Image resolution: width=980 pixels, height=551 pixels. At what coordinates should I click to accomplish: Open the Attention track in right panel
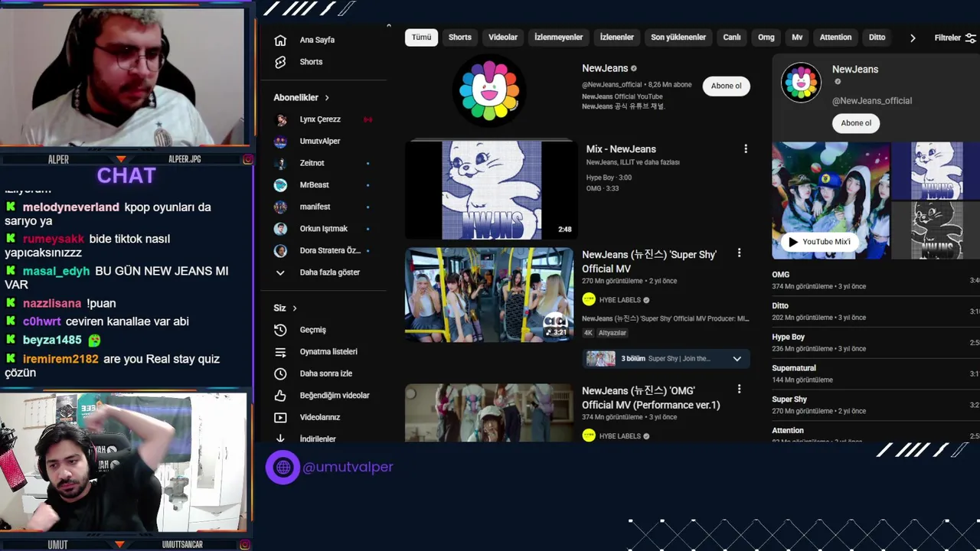point(876,434)
